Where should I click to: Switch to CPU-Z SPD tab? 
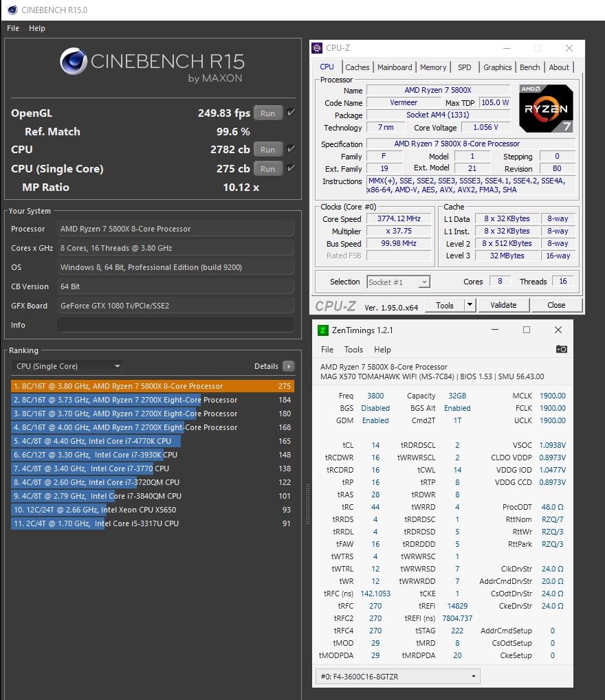coord(465,67)
